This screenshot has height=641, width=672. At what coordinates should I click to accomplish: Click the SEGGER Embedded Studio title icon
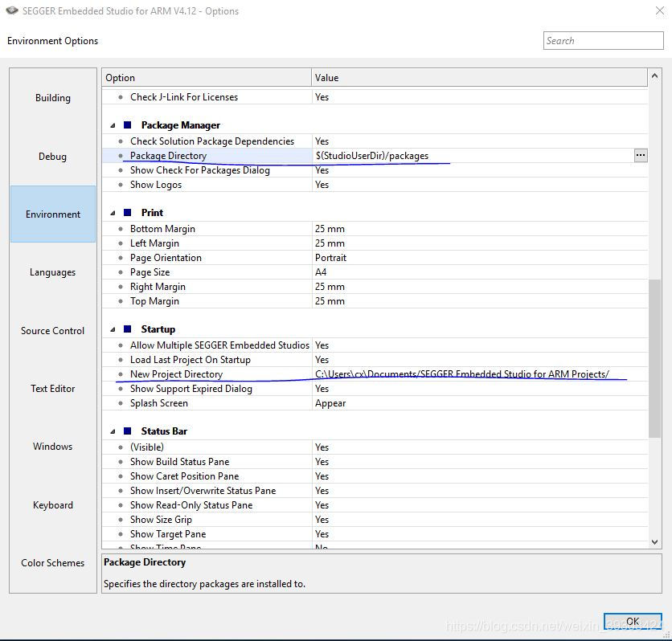point(12,10)
